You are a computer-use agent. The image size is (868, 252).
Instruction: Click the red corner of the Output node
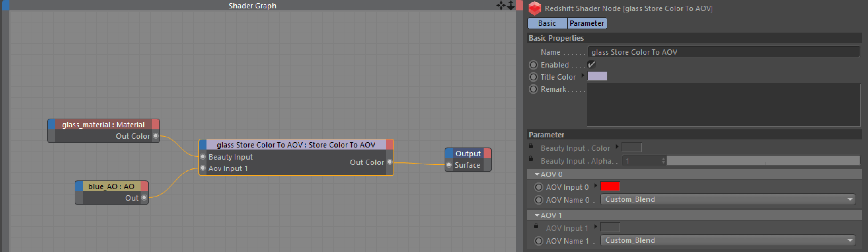tap(487, 154)
